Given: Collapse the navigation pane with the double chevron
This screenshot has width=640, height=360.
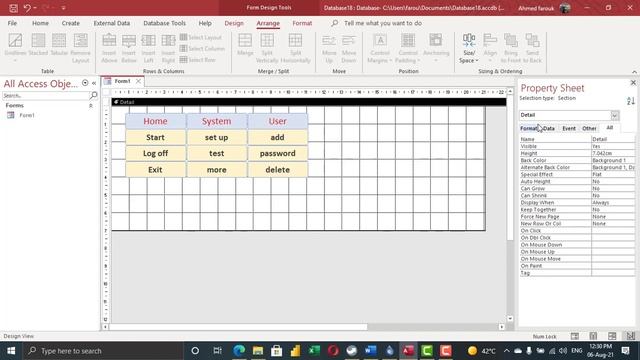Looking at the screenshot, I should coord(94,83).
